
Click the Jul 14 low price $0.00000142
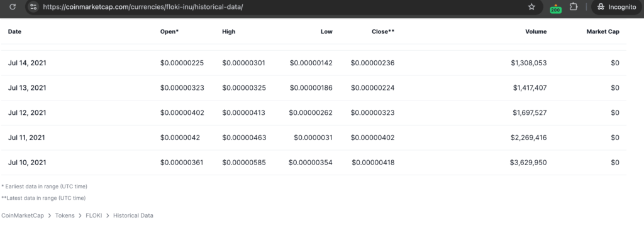311,63
